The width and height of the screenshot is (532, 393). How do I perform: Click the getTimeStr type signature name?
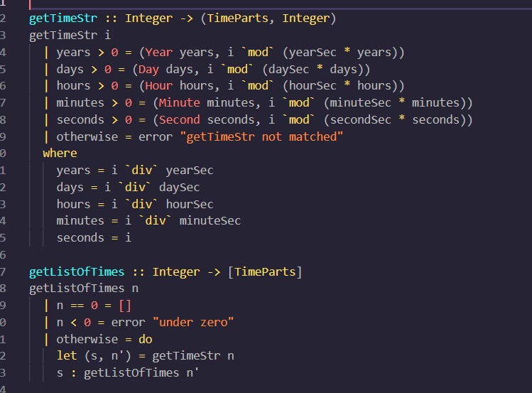click(63, 18)
